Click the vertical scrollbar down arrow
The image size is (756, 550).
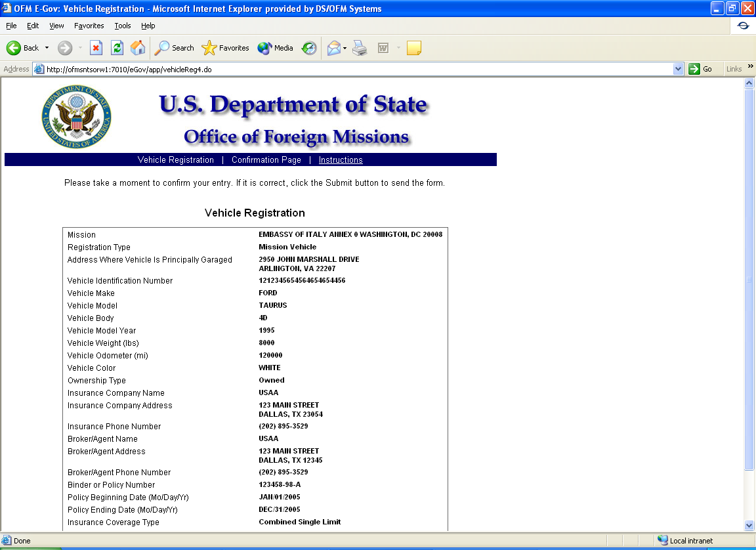[x=749, y=525]
